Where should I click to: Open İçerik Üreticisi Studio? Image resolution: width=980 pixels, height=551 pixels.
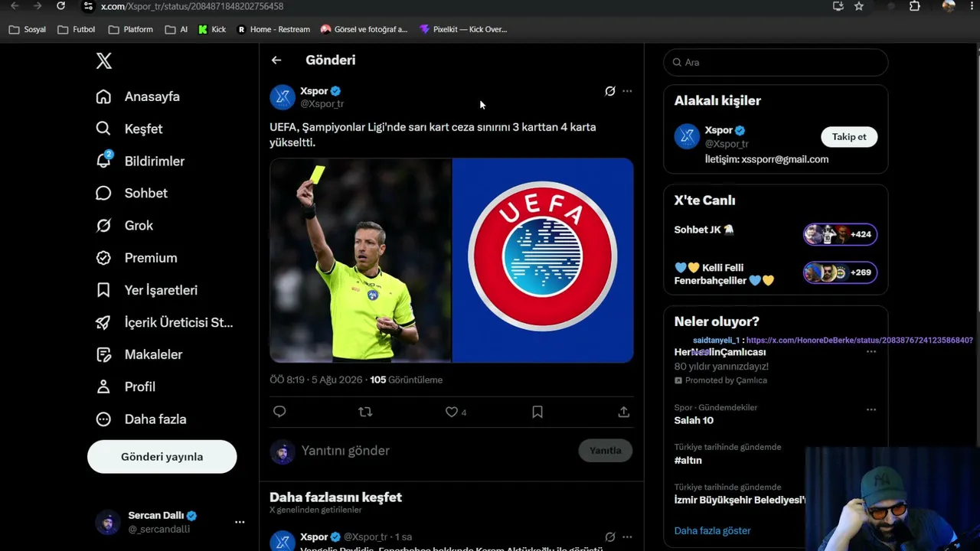[164, 322]
